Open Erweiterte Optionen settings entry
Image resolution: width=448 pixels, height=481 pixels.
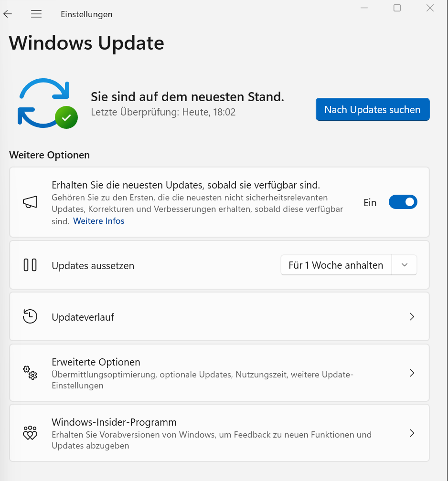click(x=220, y=373)
